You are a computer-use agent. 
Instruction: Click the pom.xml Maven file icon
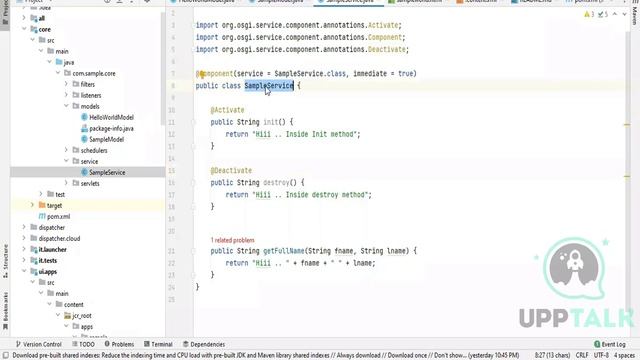point(42,216)
